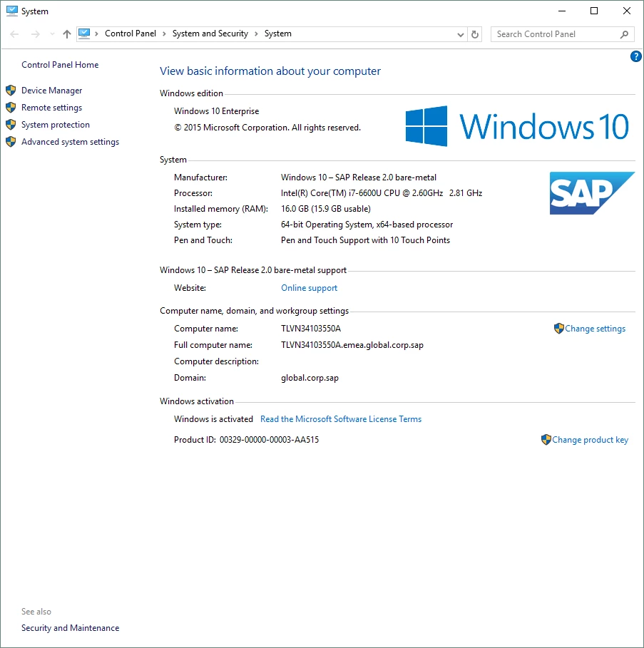The height and width of the screenshot is (648, 644).
Task: Minimize the System window
Action: (x=562, y=11)
